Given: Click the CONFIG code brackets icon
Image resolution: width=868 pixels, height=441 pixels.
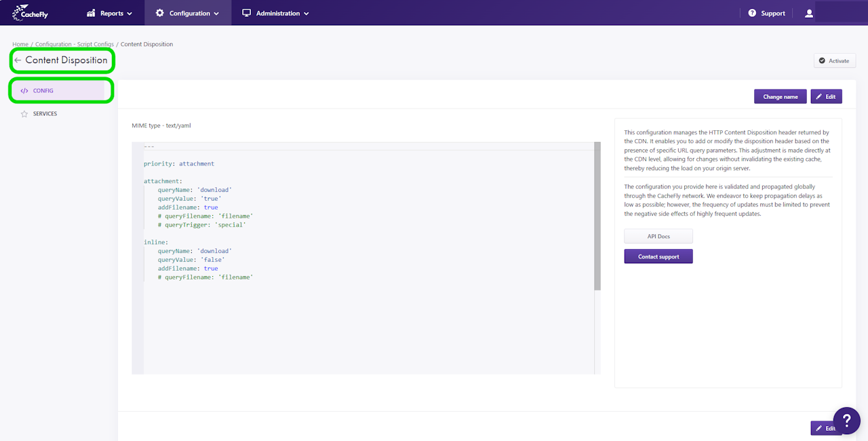Looking at the screenshot, I should (x=24, y=91).
